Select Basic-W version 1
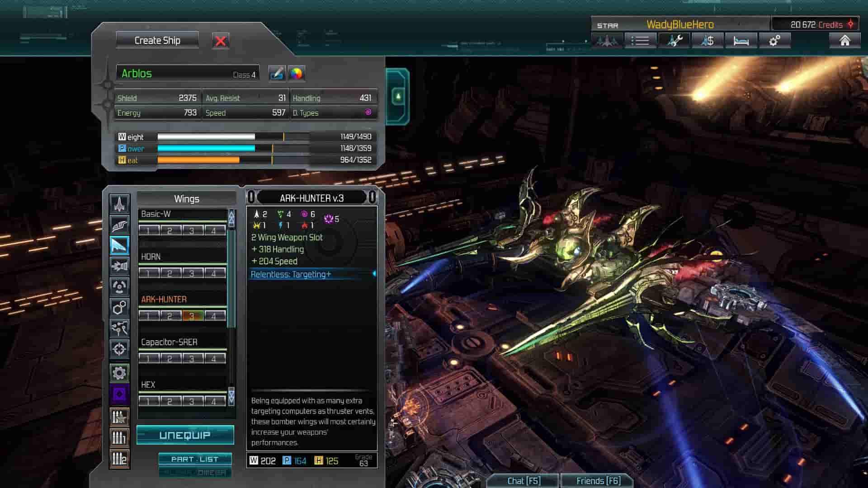Screen dimensions: 868x488 click(x=149, y=230)
